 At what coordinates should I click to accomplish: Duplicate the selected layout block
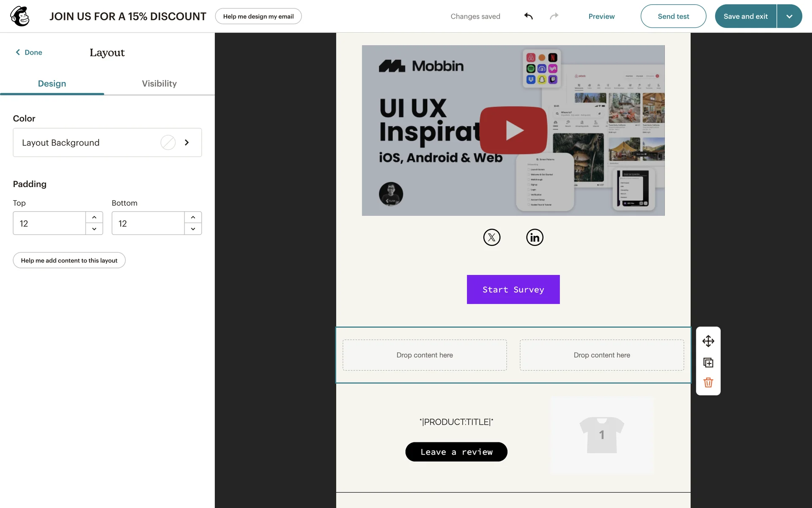coord(708,362)
